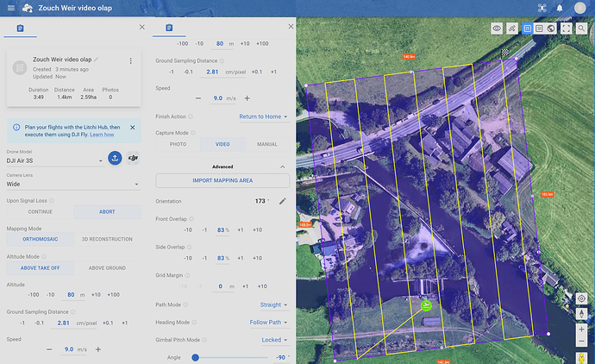Select 3D Reconstruction mapping mode
This screenshot has width=595, height=364.
[107, 239]
